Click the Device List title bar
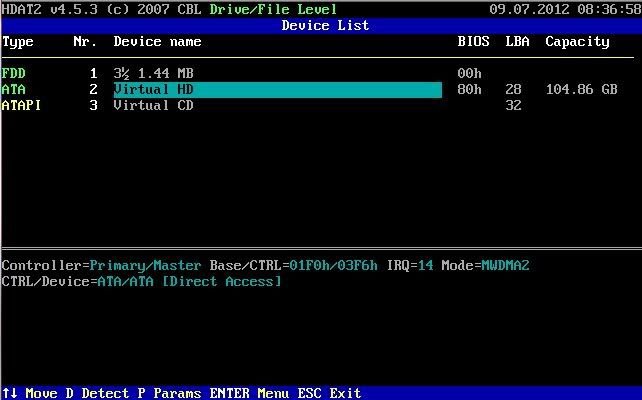642x400 pixels. pos(321,25)
